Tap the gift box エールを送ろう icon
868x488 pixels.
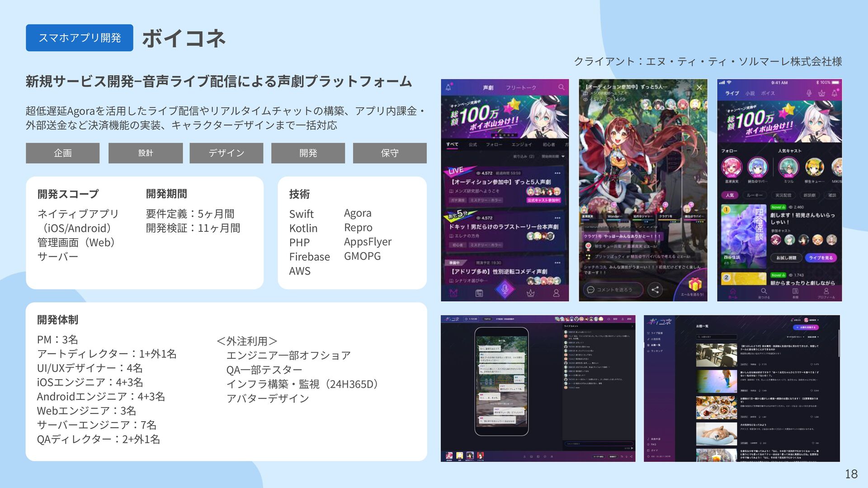tap(694, 285)
